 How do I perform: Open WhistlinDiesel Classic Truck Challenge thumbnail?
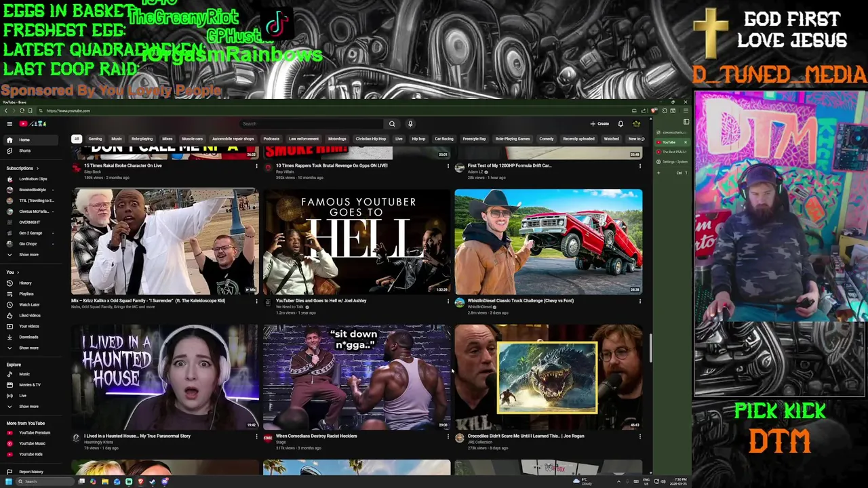click(x=549, y=242)
